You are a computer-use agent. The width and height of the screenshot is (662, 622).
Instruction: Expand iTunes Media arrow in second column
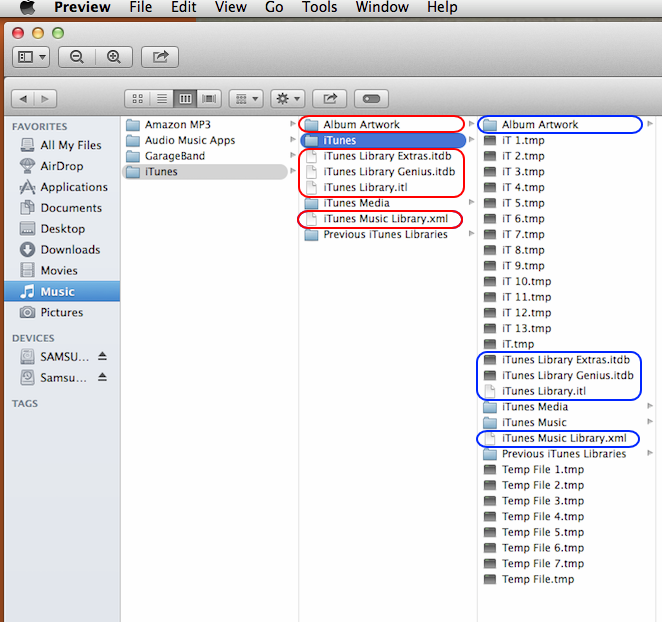coord(472,202)
